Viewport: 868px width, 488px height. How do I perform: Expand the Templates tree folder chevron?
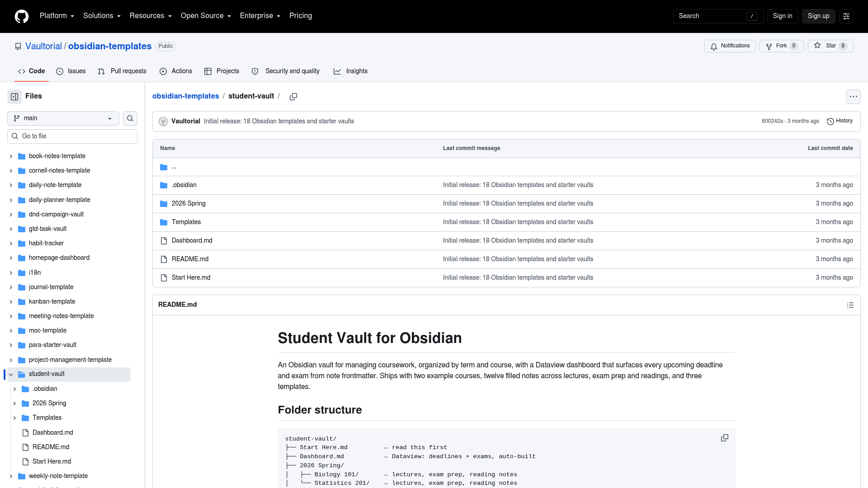[x=14, y=418]
